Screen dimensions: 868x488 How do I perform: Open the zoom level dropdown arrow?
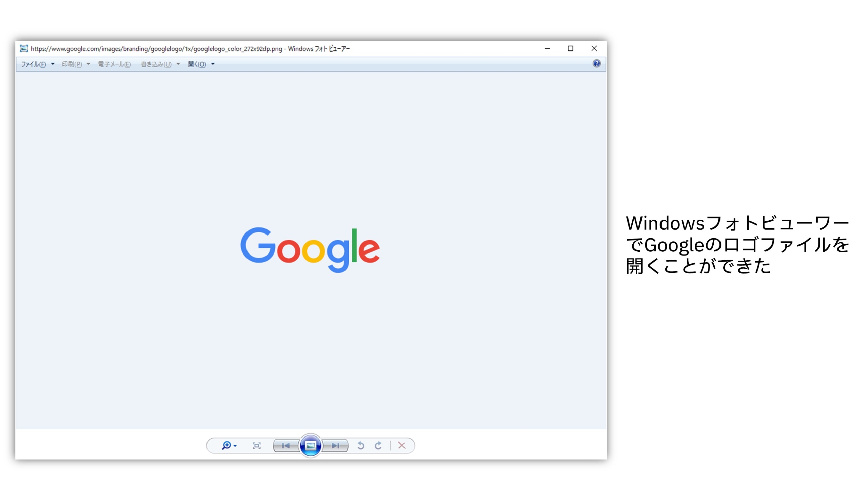coord(235,446)
